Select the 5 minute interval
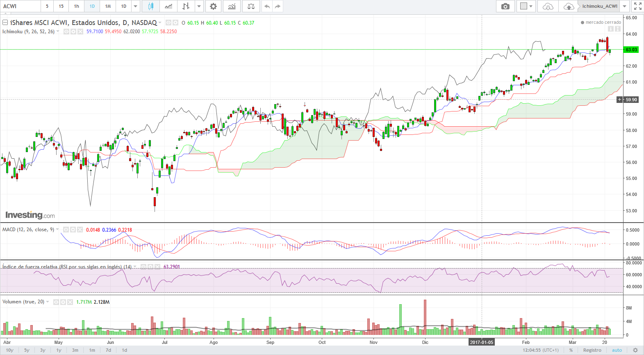This screenshot has height=355, width=644. click(x=47, y=6)
